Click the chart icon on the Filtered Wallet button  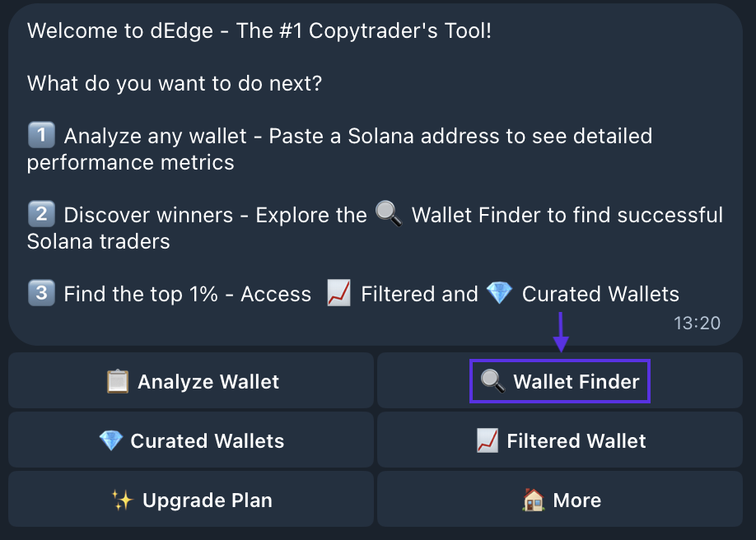coord(488,441)
